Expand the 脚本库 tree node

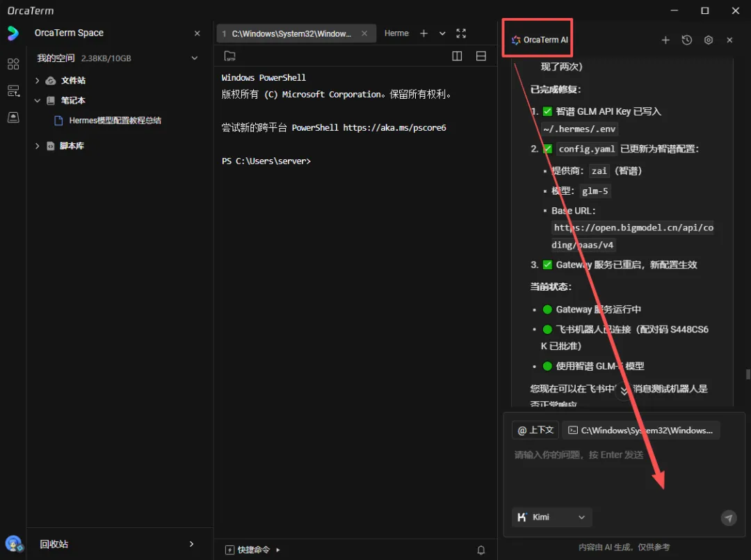(38, 145)
